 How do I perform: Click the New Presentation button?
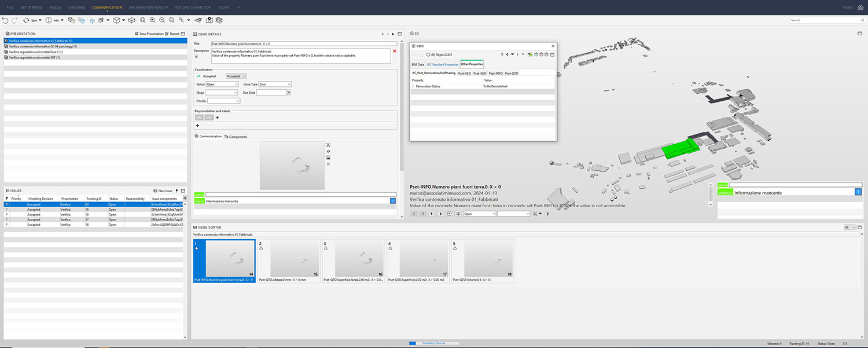click(149, 34)
